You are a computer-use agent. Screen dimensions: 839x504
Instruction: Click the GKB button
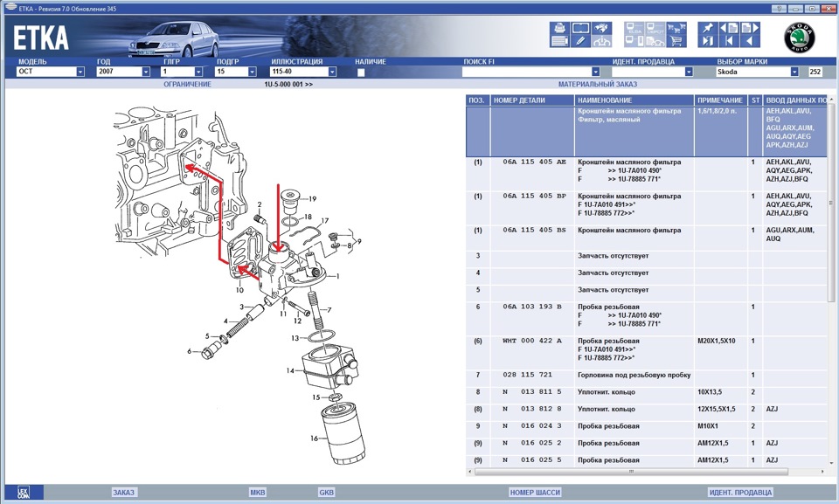click(326, 493)
